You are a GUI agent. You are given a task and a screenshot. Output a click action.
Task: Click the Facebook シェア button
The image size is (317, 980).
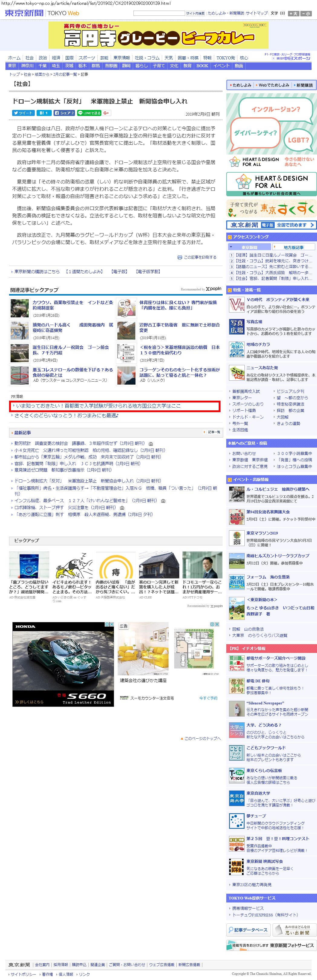pyautogui.click(x=64, y=113)
